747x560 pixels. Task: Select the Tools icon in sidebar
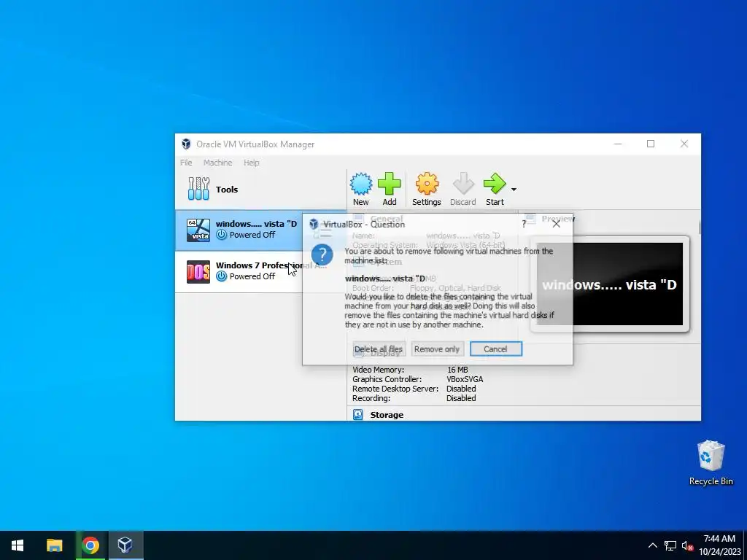point(198,189)
